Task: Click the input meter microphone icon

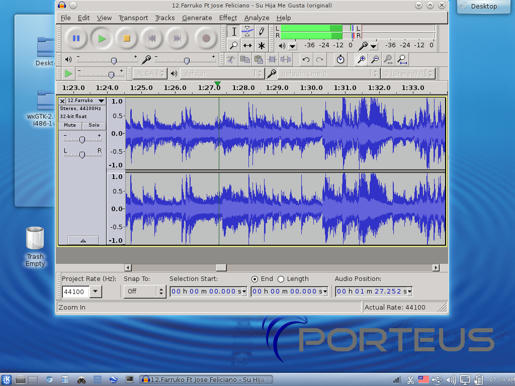Action: coord(364,45)
